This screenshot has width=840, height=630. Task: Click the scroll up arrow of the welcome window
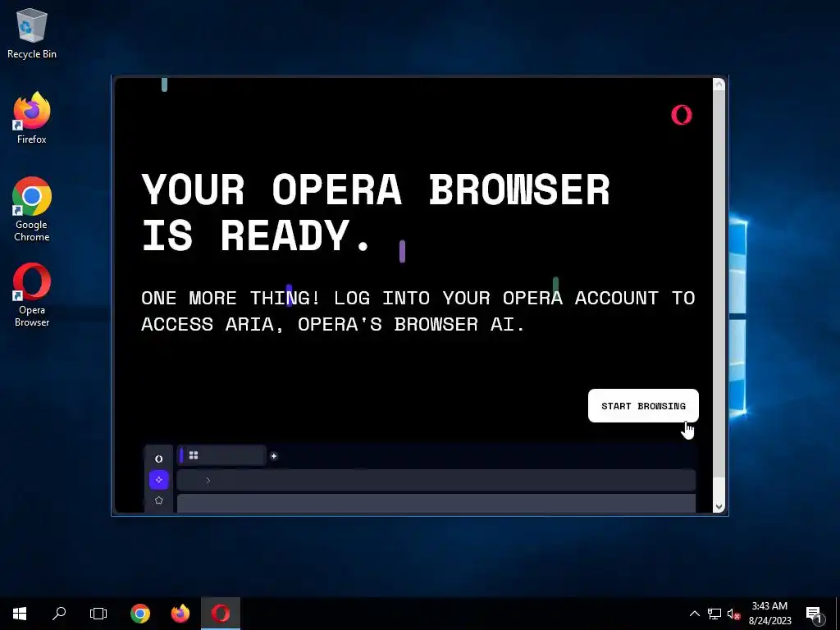(719, 84)
